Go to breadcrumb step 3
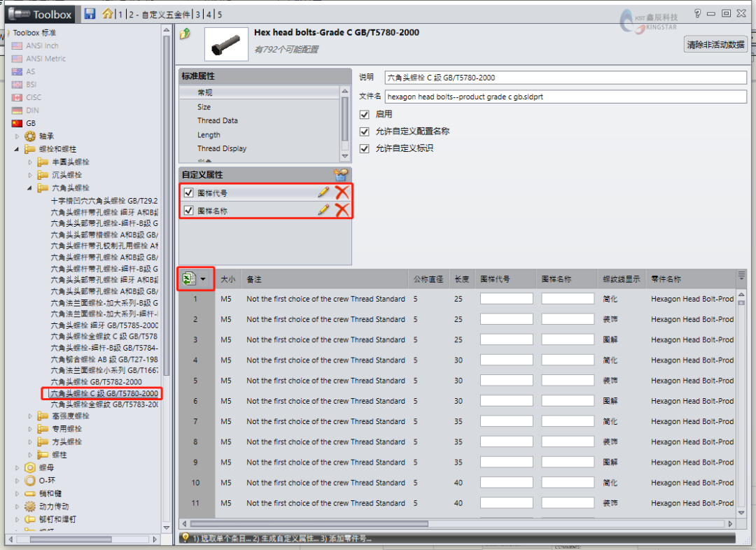 click(197, 15)
